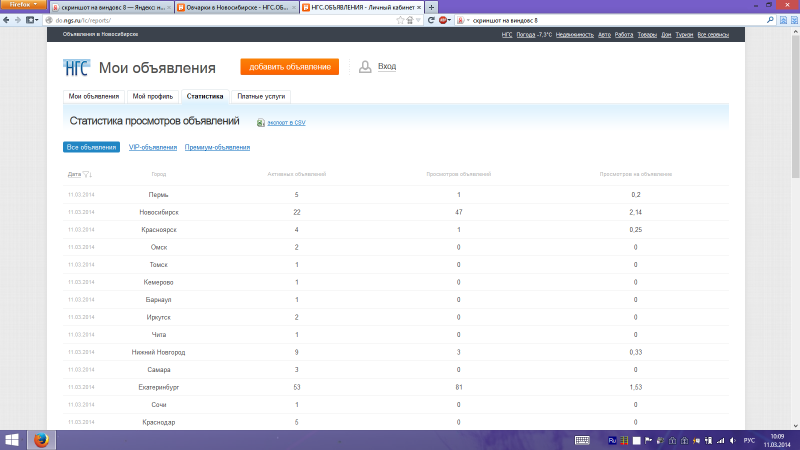
Task: Open the Работа link in top bar
Action: pos(623,35)
